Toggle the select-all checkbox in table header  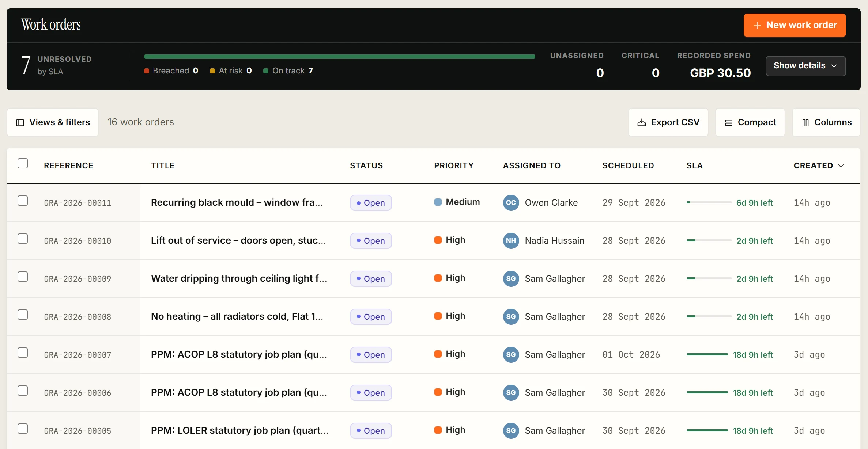23,163
